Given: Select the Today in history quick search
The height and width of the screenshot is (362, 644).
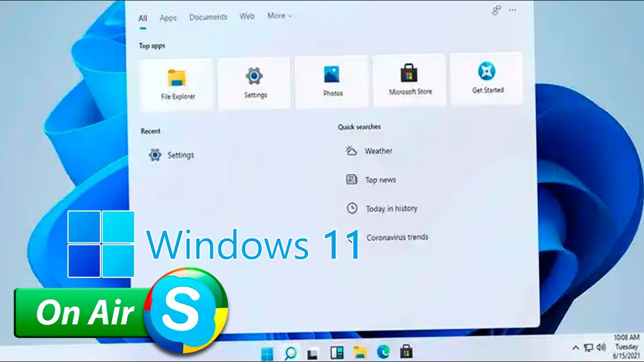Looking at the screenshot, I should [382, 208].
